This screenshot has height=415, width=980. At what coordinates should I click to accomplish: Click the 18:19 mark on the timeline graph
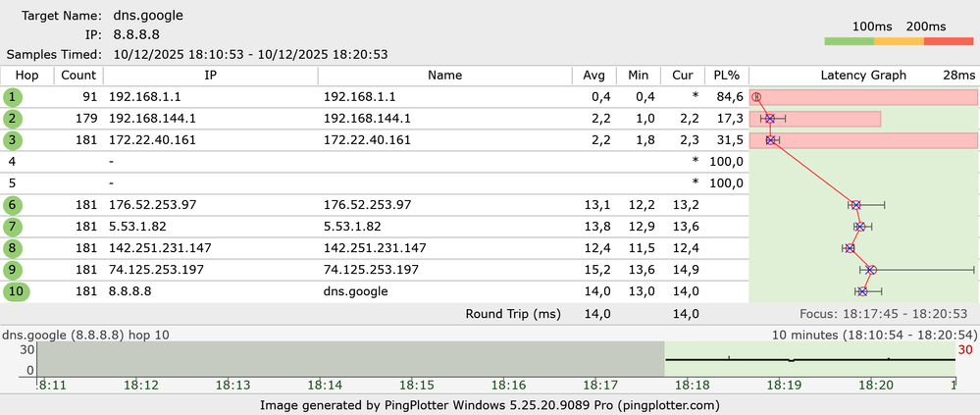tap(787, 386)
